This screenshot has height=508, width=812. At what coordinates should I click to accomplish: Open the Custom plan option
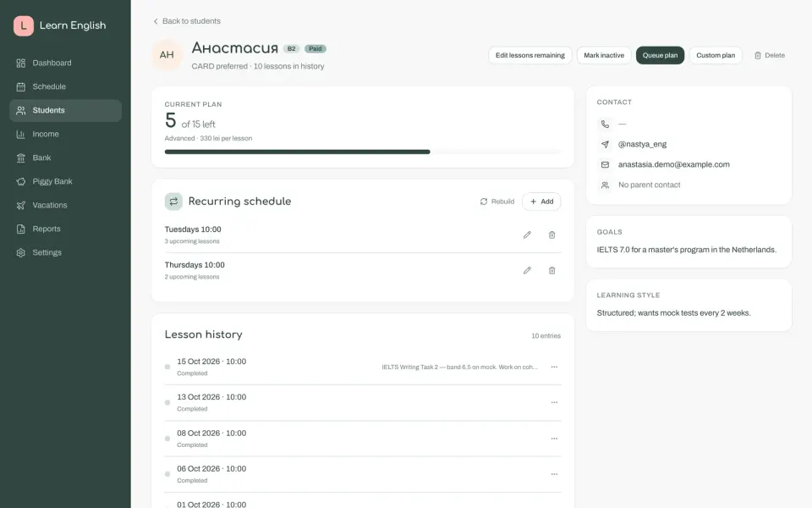point(716,56)
